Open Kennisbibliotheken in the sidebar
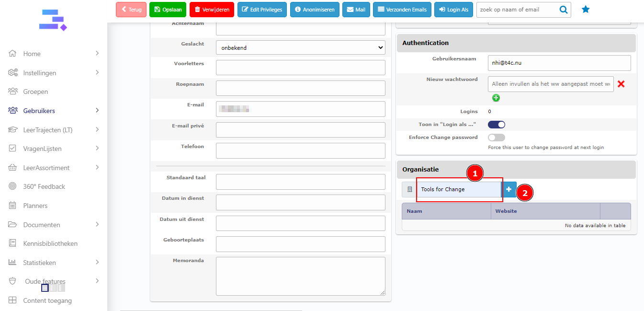 (x=50, y=243)
